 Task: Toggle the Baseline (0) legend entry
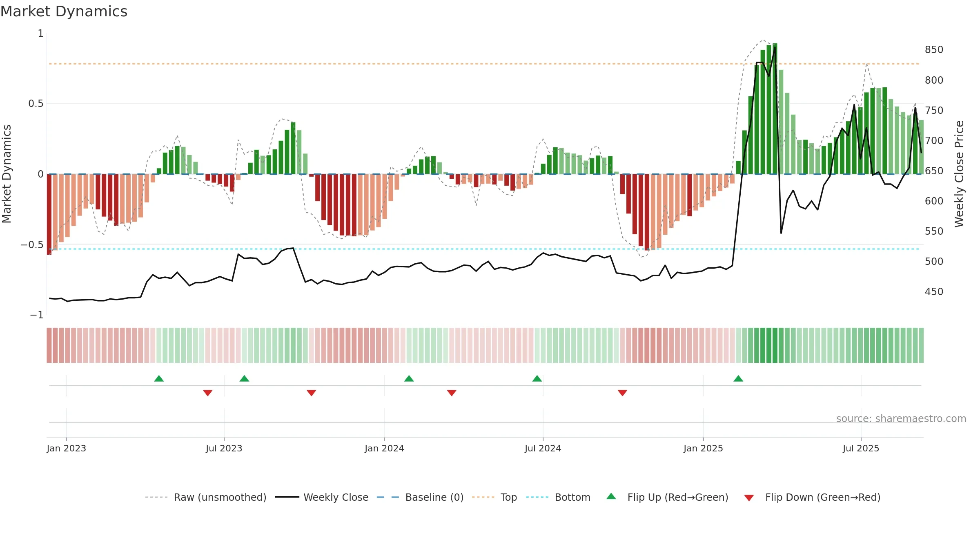click(x=420, y=497)
